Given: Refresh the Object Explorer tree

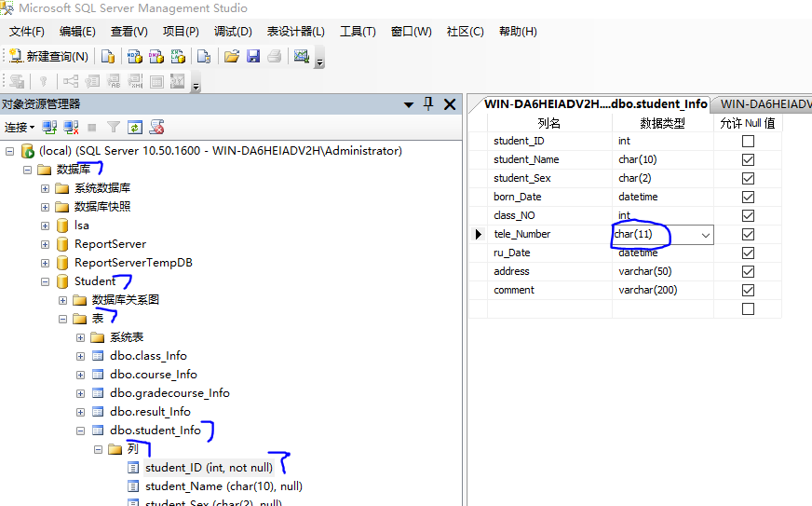Looking at the screenshot, I should point(135,127).
